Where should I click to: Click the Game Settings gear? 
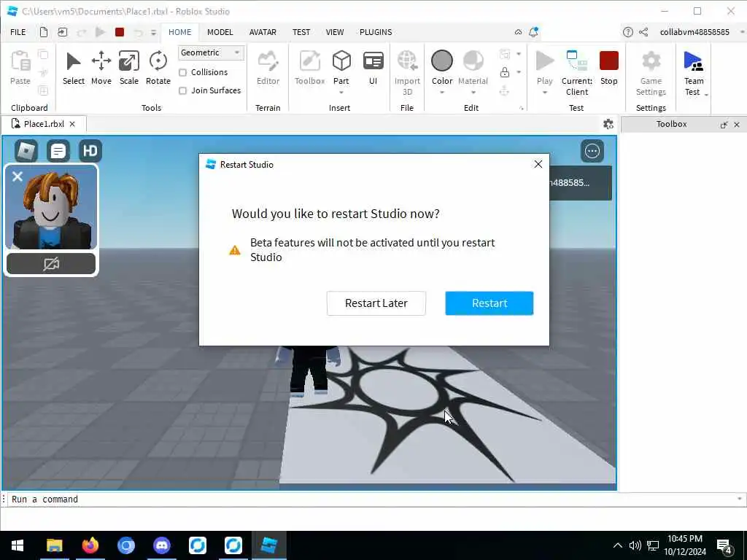pyautogui.click(x=651, y=61)
